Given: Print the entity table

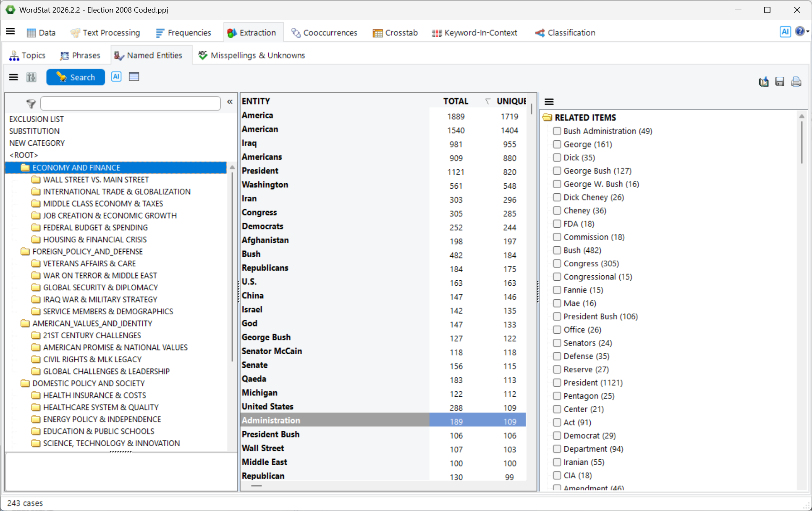Looking at the screenshot, I should click(x=796, y=82).
